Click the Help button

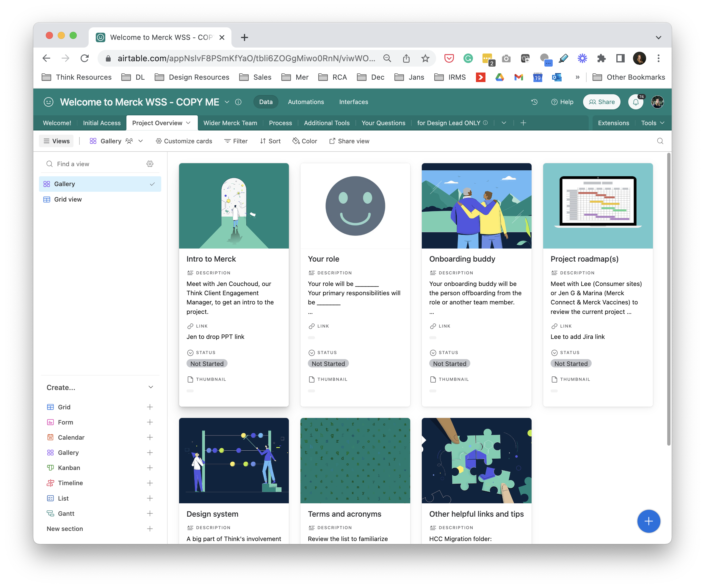tap(562, 102)
